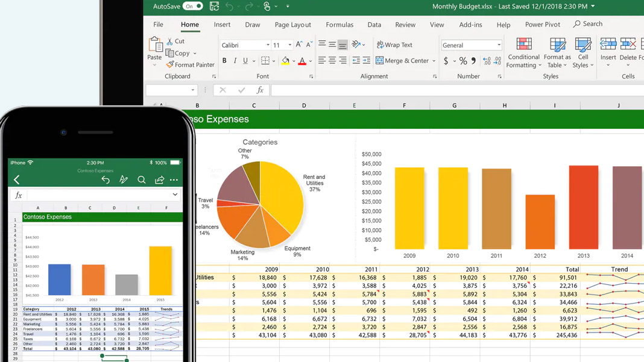
Task: Open Format as Table
Action: pyautogui.click(x=557, y=52)
